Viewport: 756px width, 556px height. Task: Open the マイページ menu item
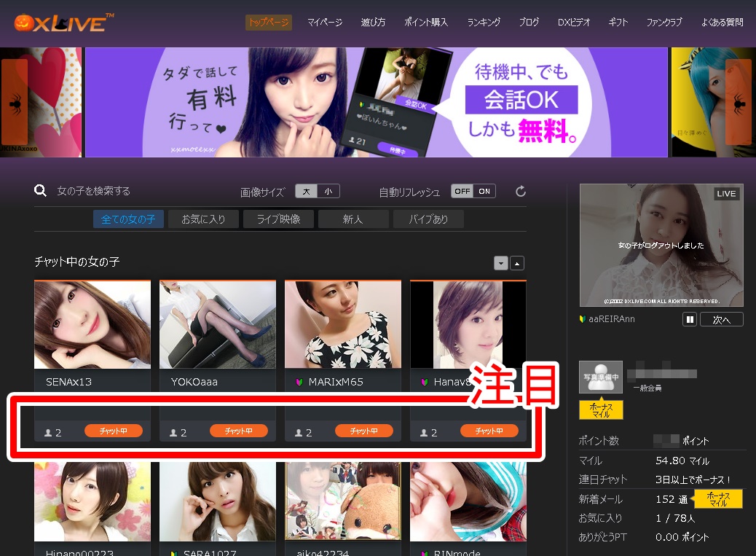pos(324,23)
